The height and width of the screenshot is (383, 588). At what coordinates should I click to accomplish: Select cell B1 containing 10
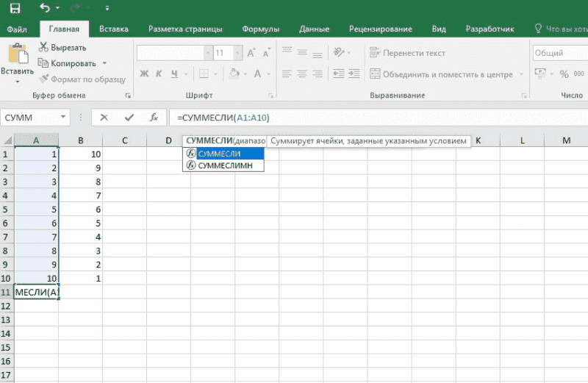81,154
